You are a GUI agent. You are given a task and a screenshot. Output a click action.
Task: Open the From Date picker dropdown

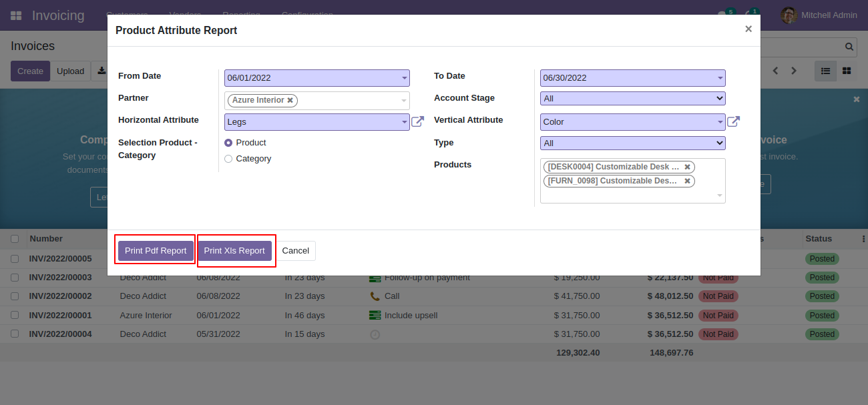pyautogui.click(x=404, y=78)
